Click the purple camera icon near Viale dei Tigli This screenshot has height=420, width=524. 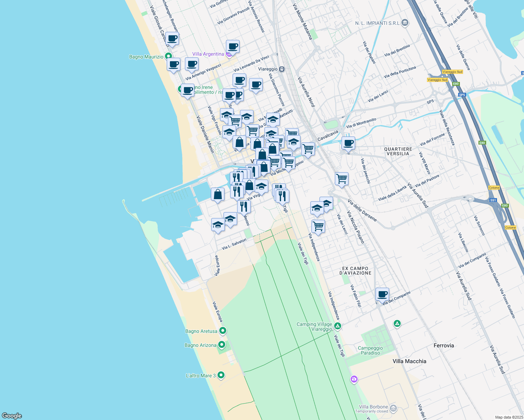pos(354,379)
